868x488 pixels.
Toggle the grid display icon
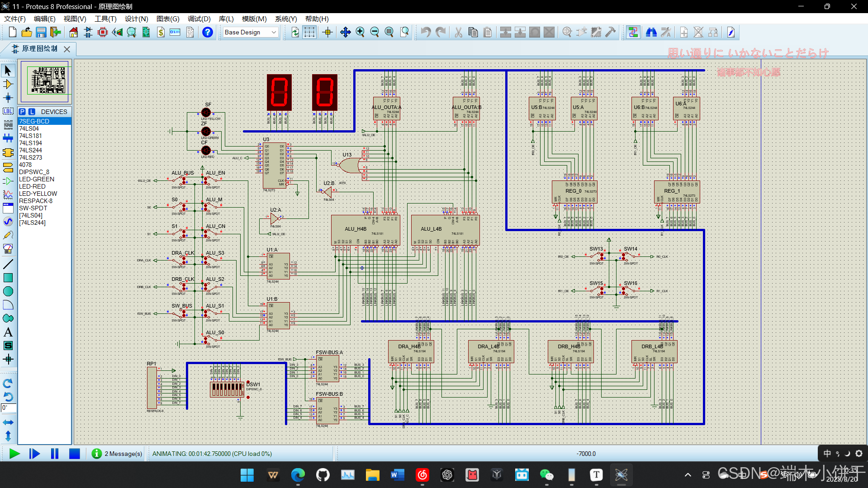tap(309, 32)
